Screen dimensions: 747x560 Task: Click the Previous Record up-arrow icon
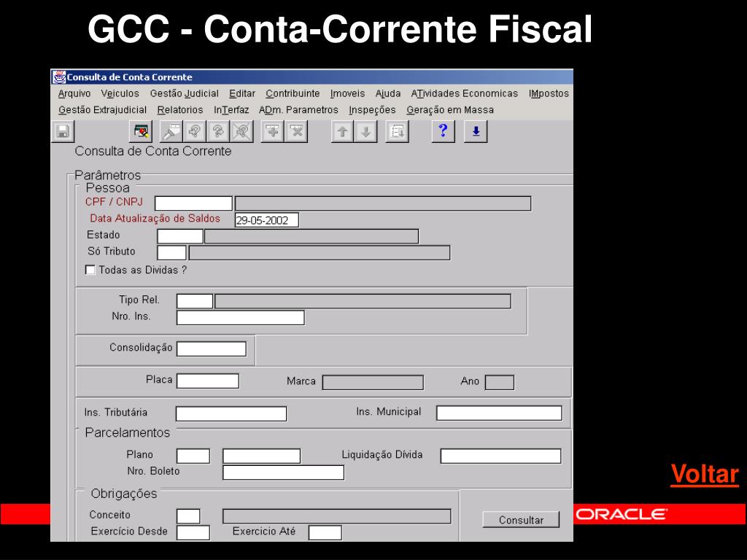point(343,131)
